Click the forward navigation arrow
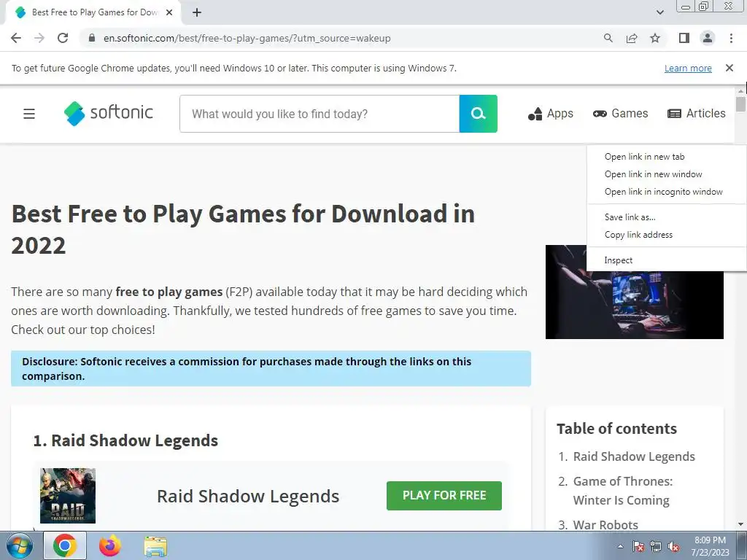The height and width of the screenshot is (560, 747). click(39, 38)
